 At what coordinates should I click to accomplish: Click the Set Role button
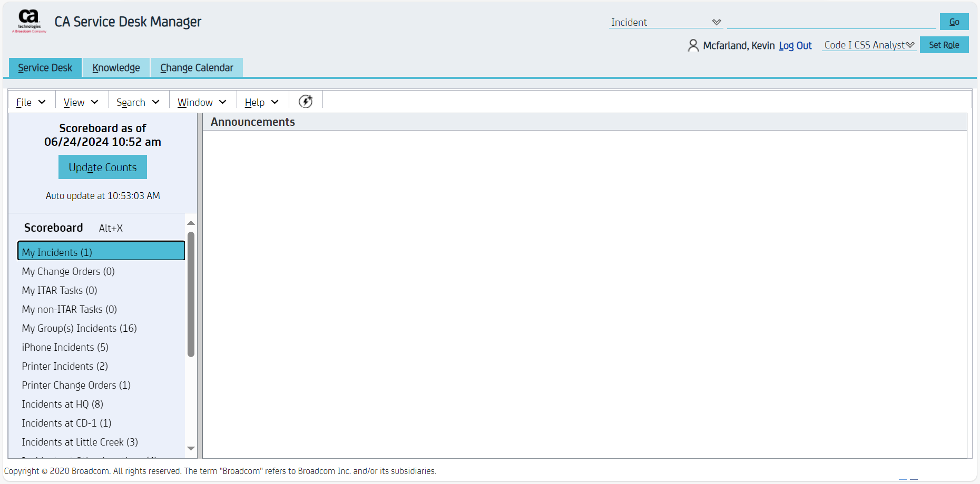click(944, 45)
